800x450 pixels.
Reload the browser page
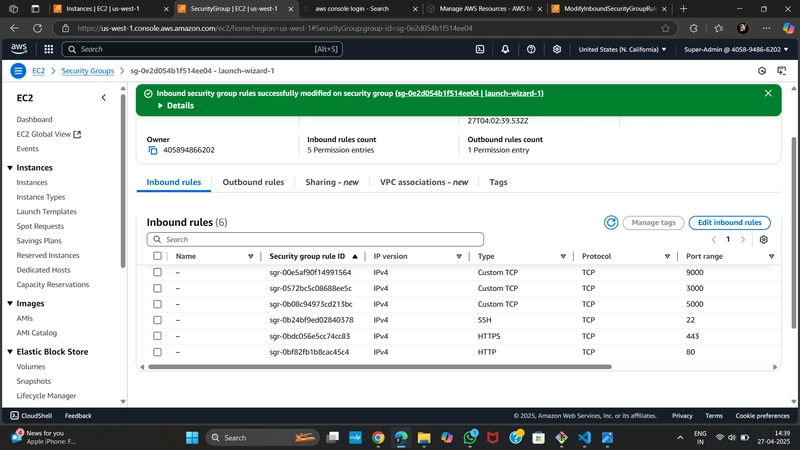37,29
